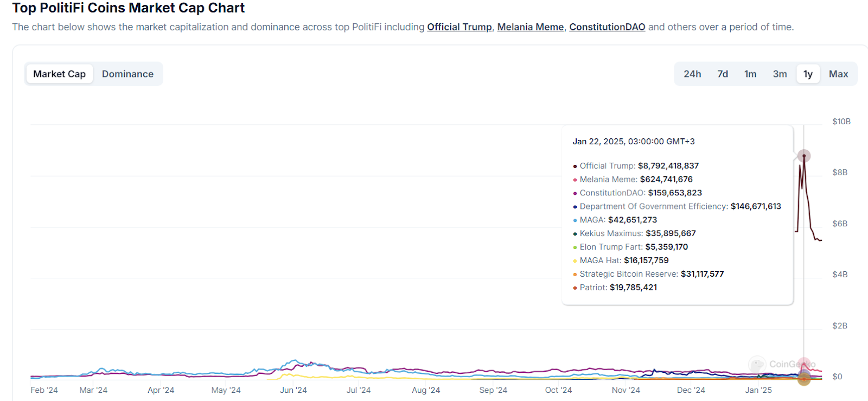This screenshot has height=401, width=868.
Task: Click the Feb '24 x-axis label
Action: pyautogui.click(x=44, y=390)
